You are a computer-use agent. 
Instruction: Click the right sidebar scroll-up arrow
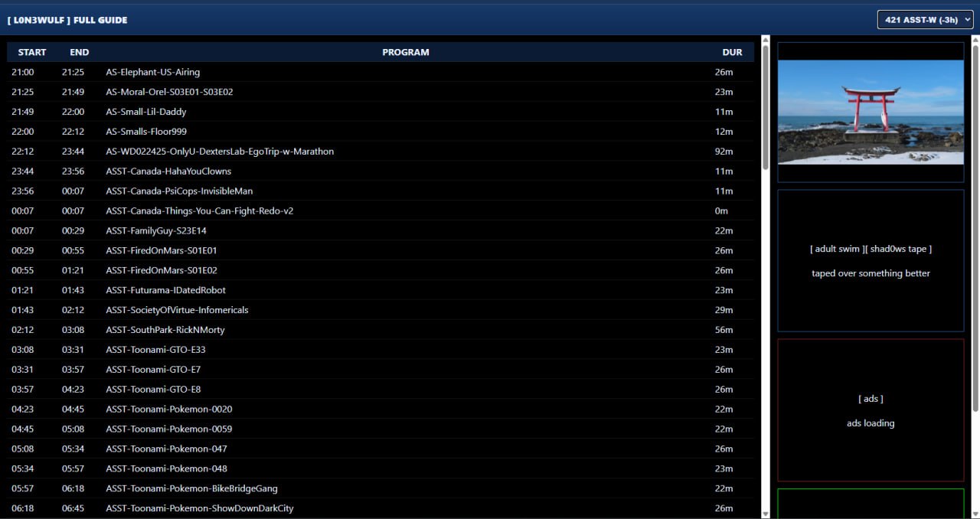(x=975, y=41)
